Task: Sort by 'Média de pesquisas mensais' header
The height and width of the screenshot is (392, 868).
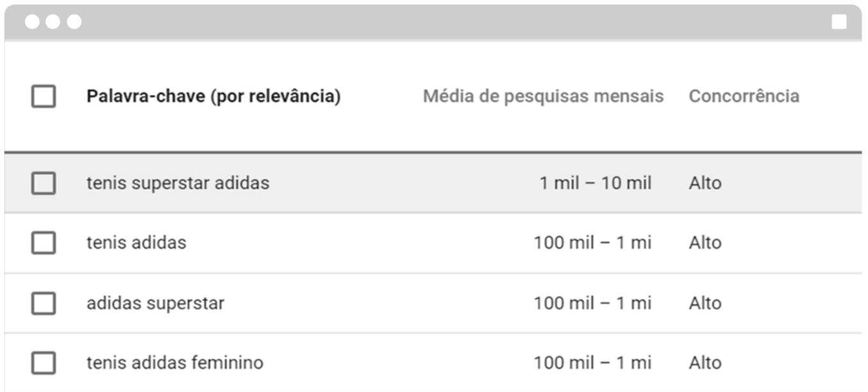Action: click(x=543, y=97)
